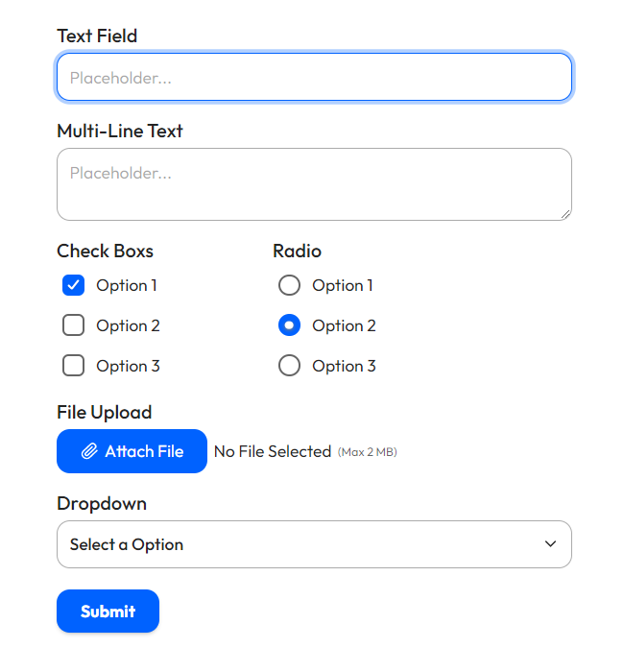The width and height of the screenshot is (624, 672).
Task: Click the Option 2 checkbox label text
Action: (128, 325)
